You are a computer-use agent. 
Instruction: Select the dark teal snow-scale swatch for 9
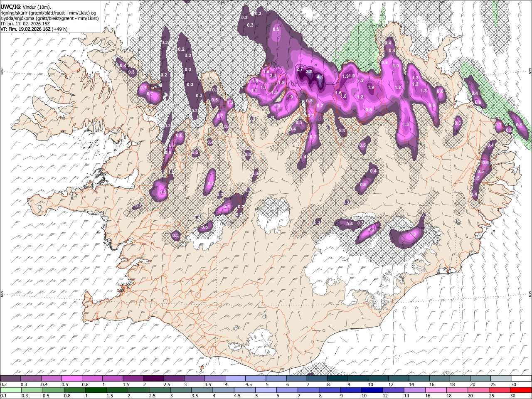click(357, 379)
